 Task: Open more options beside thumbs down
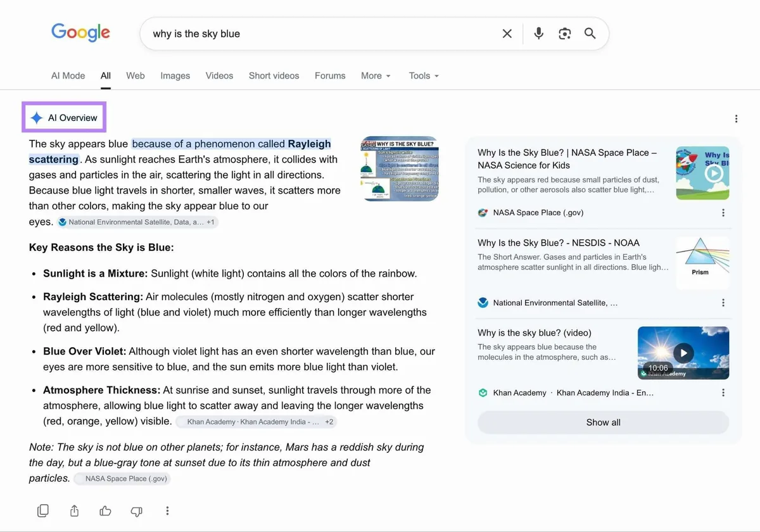(167, 510)
